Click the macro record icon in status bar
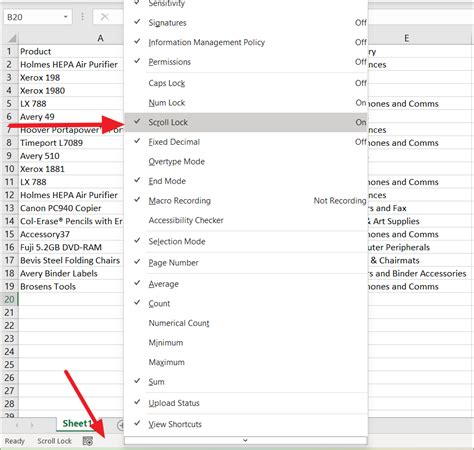 [x=88, y=441]
